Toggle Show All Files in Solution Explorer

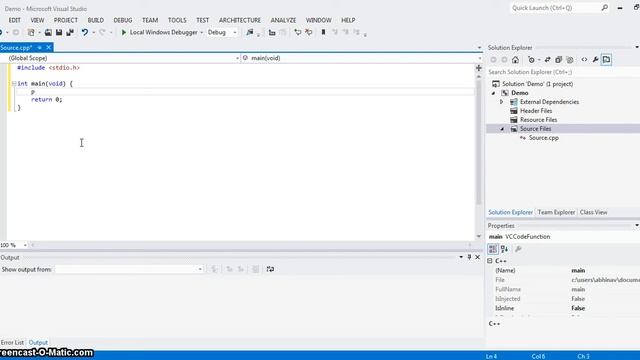click(x=570, y=60)
